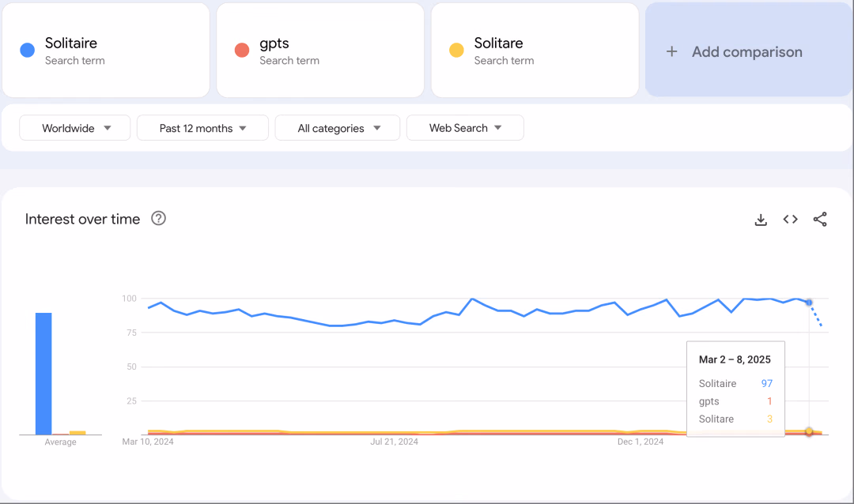Click the blue Solitaire average bar
The image size is (854, 504).
pos(43,374)
